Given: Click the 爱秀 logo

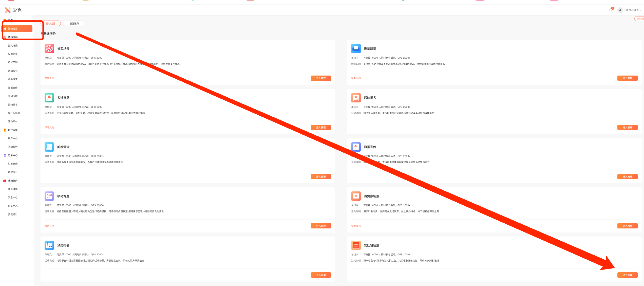Looking at the screenshot, I should pyautogui.click(x=13, y=10).
